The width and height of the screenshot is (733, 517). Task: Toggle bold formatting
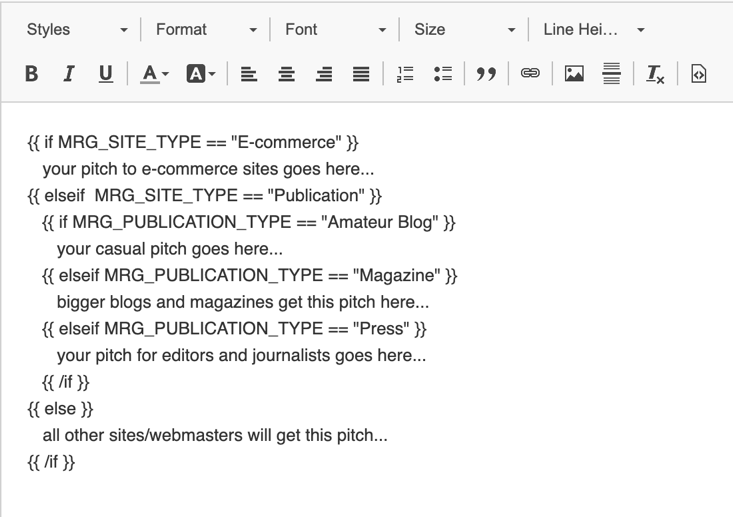click(x=31, y=74)
